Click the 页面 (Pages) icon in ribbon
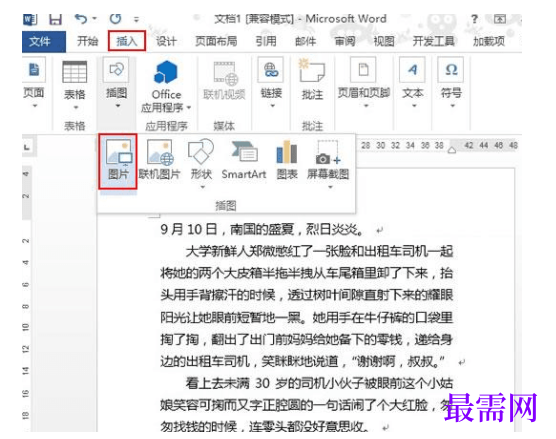556x439 pixels. point(34,70)
